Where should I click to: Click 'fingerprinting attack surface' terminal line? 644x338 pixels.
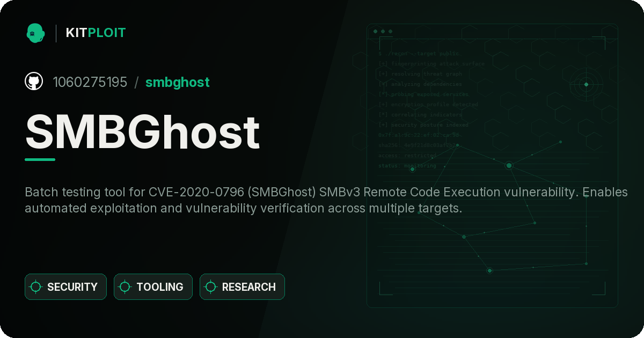click(431, 64)
